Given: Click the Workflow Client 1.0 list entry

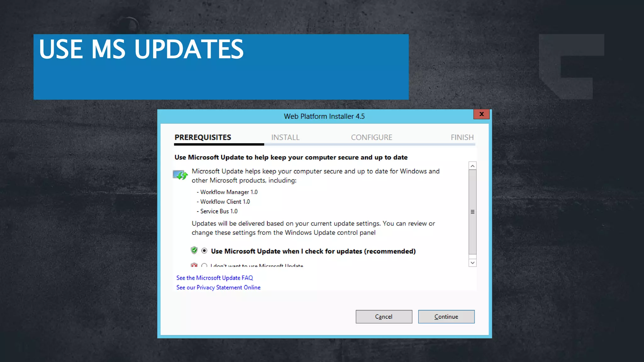Looking at the screenshot, I should click(225, 202).
